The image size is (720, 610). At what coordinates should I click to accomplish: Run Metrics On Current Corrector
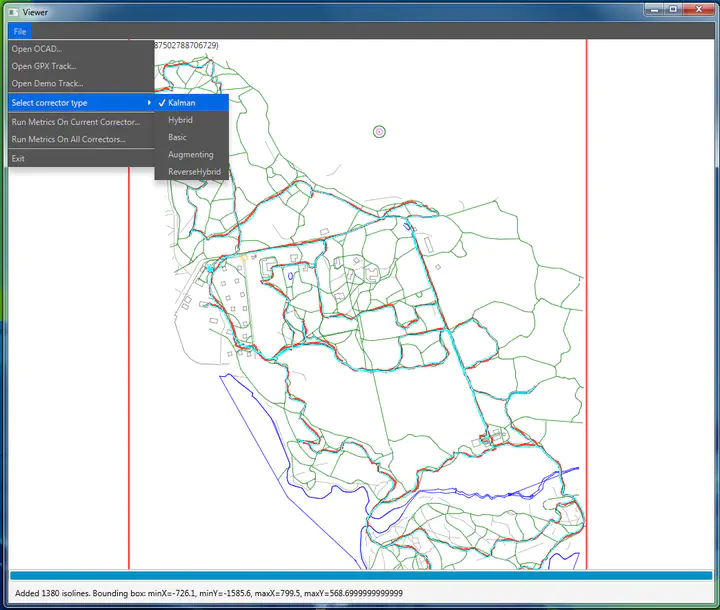(x=76, y=122)
